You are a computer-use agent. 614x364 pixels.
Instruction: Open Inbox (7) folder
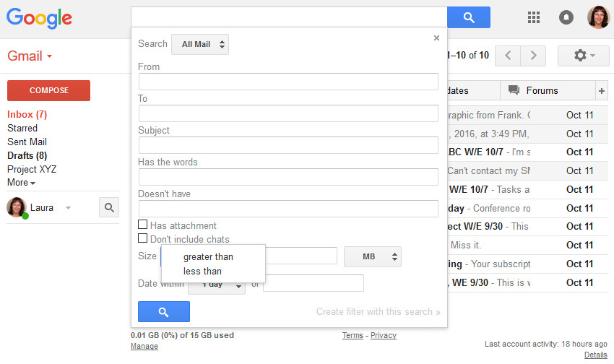(x=27, y=114)
